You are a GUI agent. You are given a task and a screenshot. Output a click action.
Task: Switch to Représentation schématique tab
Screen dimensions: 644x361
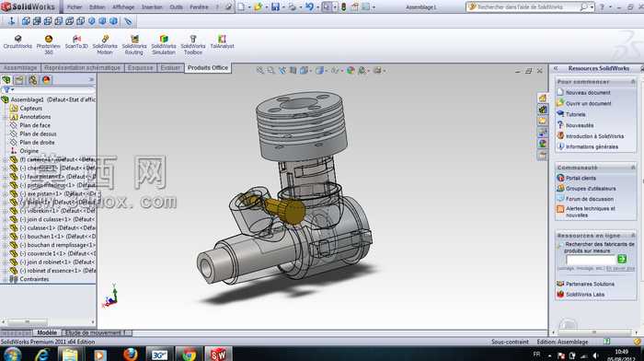82,68
